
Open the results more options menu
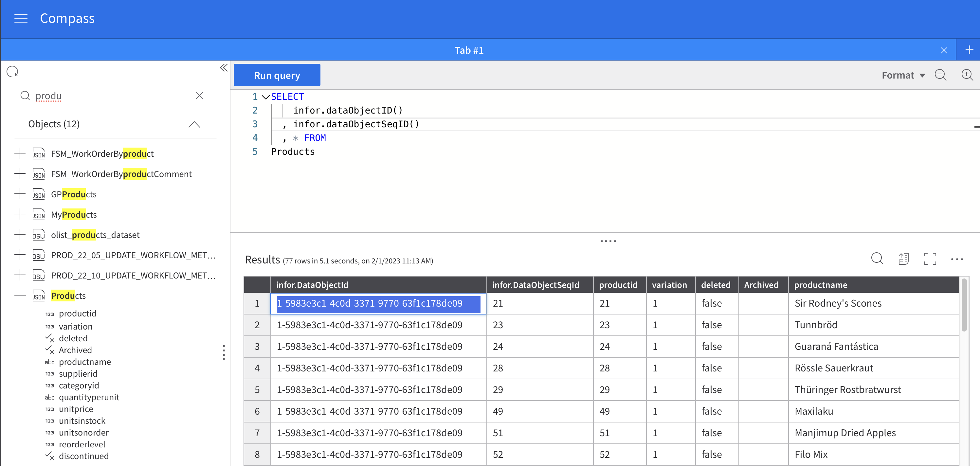[x=956, y=260]
